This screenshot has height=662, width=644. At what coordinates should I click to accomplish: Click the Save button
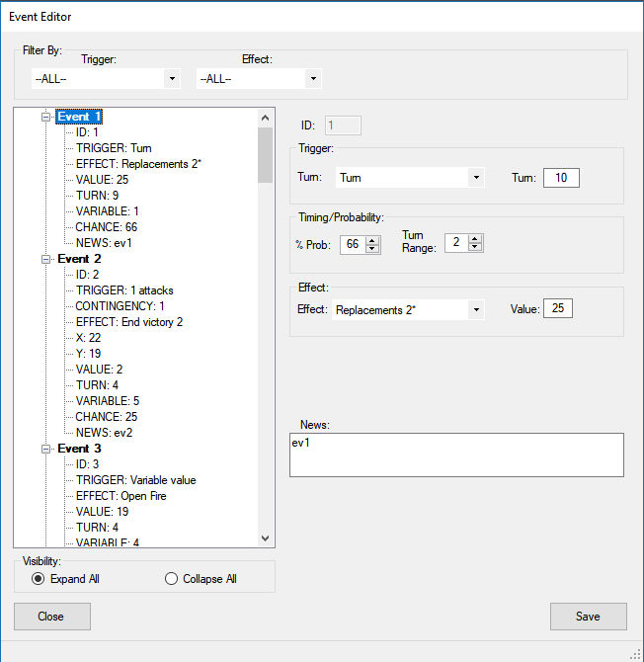tap(588, 617)
